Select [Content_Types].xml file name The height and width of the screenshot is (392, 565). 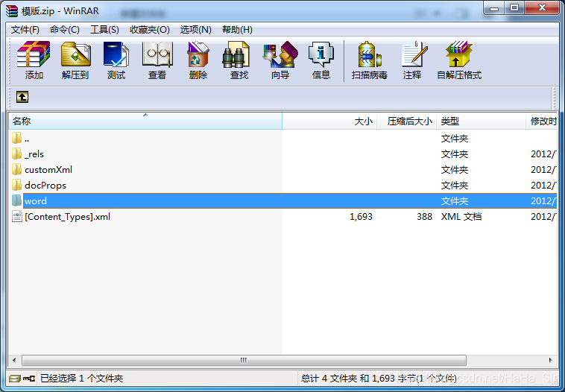click(67, 217)
